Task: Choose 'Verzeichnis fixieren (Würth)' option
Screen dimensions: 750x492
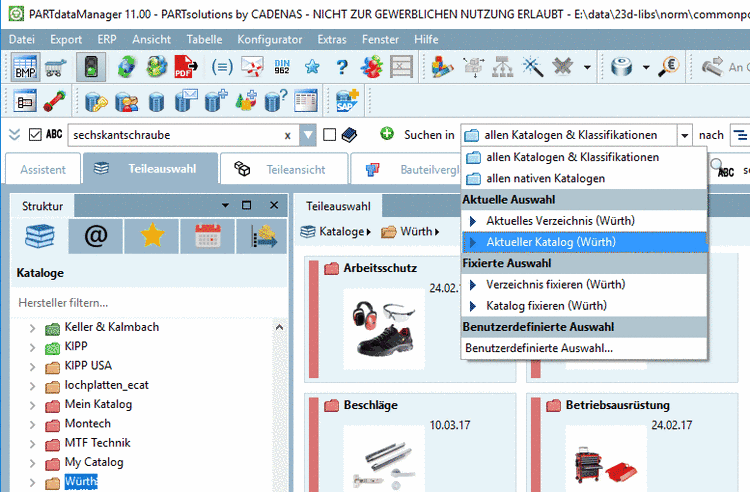Action: click(585, 284)
